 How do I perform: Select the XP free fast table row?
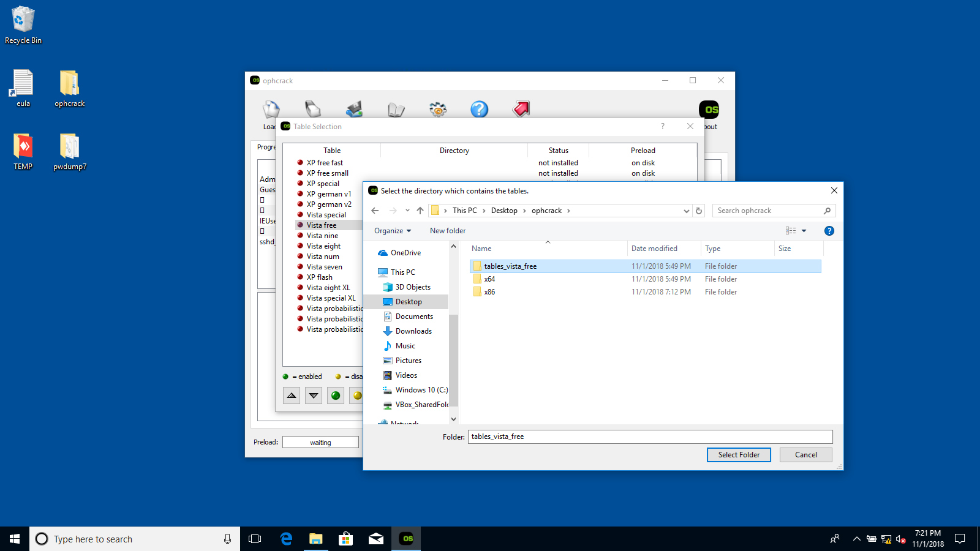(x=325, y=163)
